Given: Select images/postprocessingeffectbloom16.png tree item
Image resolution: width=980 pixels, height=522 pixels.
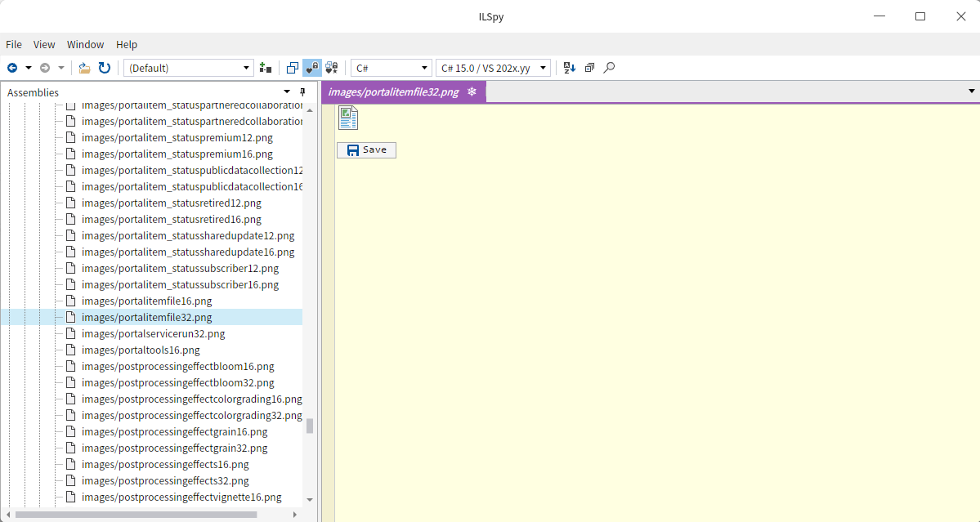Looking at the screenshot, I should pos(178,366).
